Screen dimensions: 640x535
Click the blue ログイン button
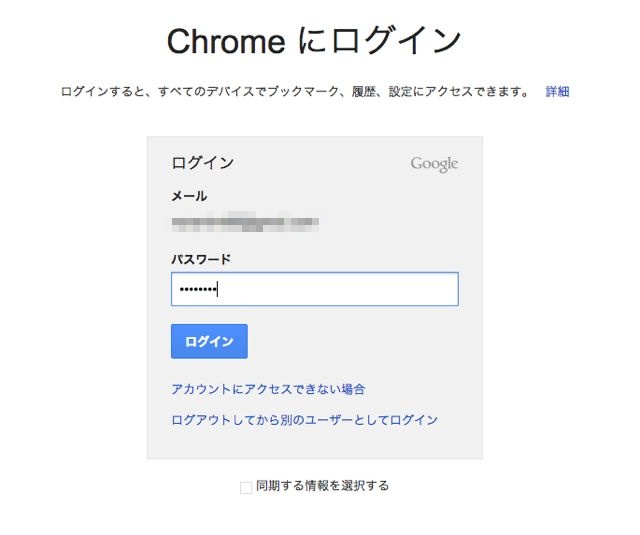coord(209,341)
